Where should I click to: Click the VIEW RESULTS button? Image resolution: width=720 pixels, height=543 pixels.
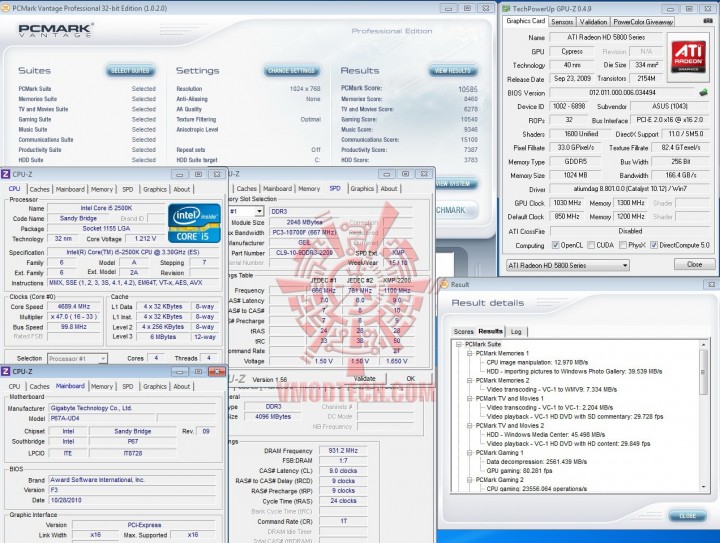(453, 71)
